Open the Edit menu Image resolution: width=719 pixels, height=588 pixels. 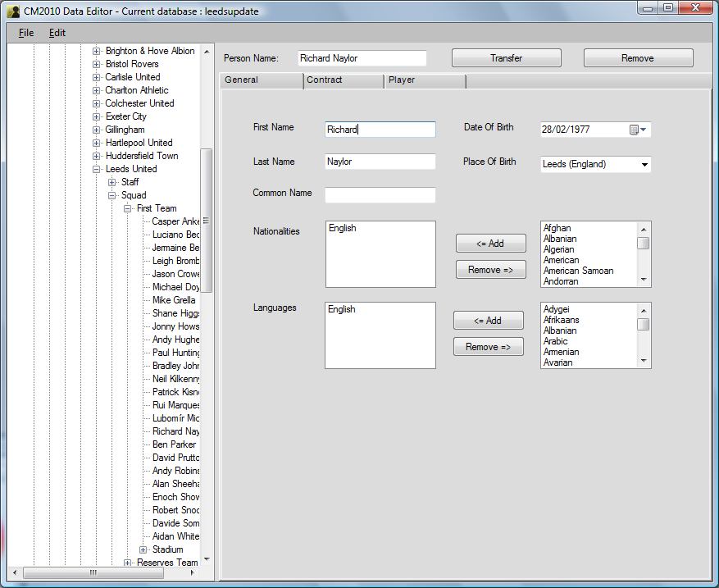(57, 33)
